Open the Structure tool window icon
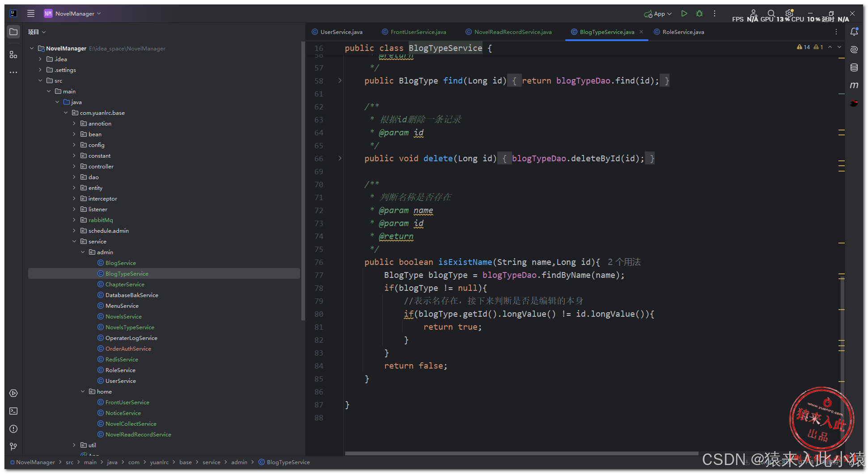868x474 pixels. (13, 55)
